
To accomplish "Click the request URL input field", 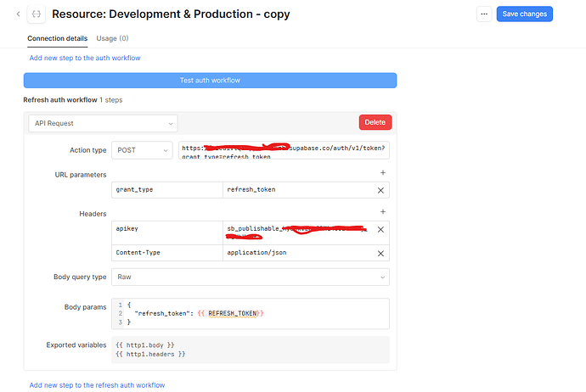I will pyautogui.click(x=283, y=150).
